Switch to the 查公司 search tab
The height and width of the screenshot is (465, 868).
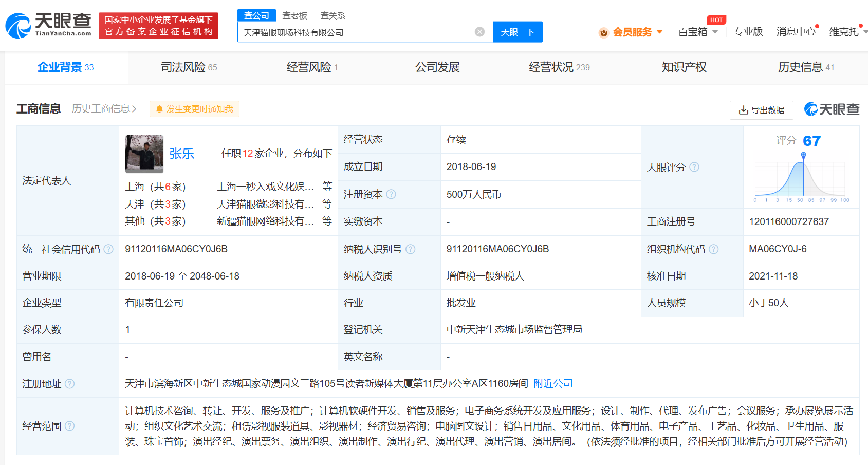click(256, 15)
